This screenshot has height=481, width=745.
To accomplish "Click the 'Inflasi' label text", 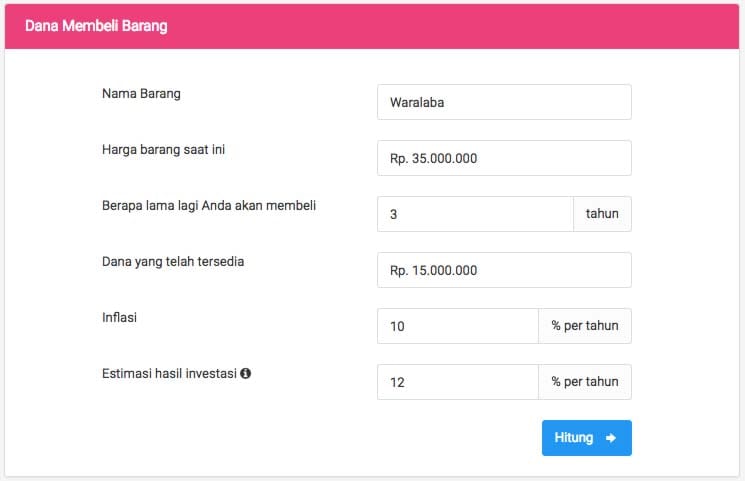I will tap(119, 318).
